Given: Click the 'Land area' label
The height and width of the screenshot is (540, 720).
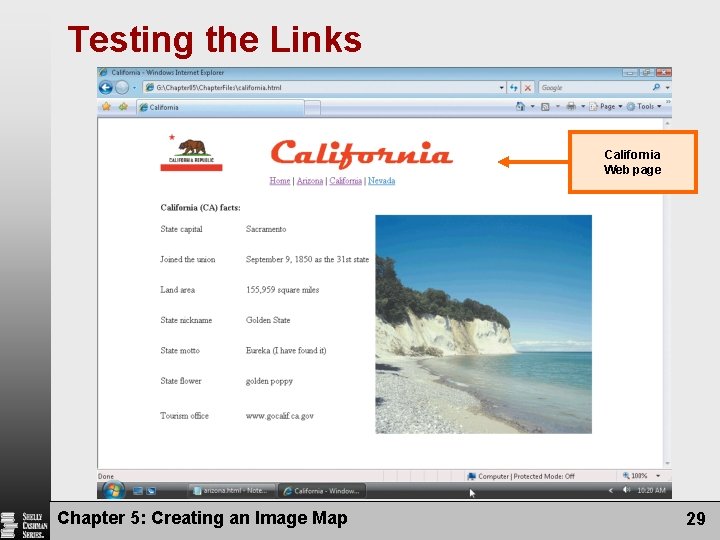Looking at the screenshot, I should coord(178,290).
